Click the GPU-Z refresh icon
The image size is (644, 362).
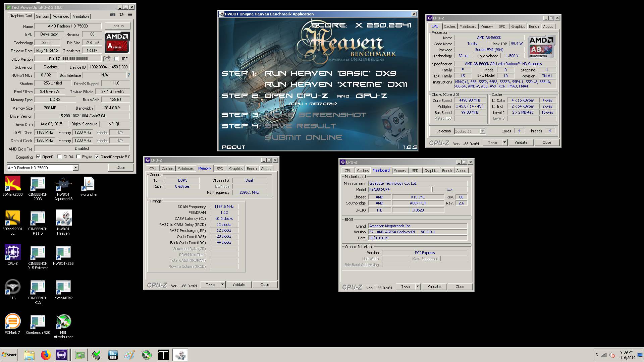(x=121, y=15)
